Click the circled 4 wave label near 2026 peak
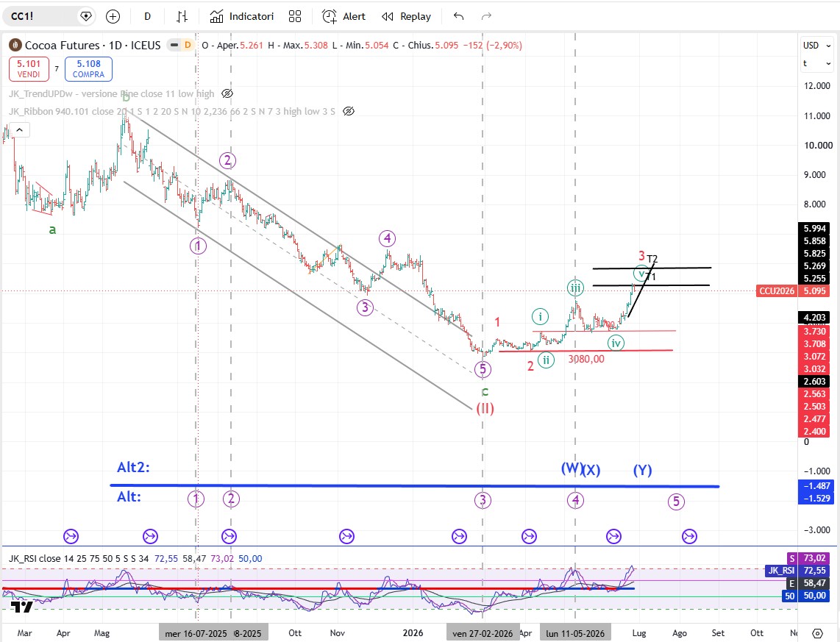The width and height of the screenshot is (840, 642). coord(388,238)
